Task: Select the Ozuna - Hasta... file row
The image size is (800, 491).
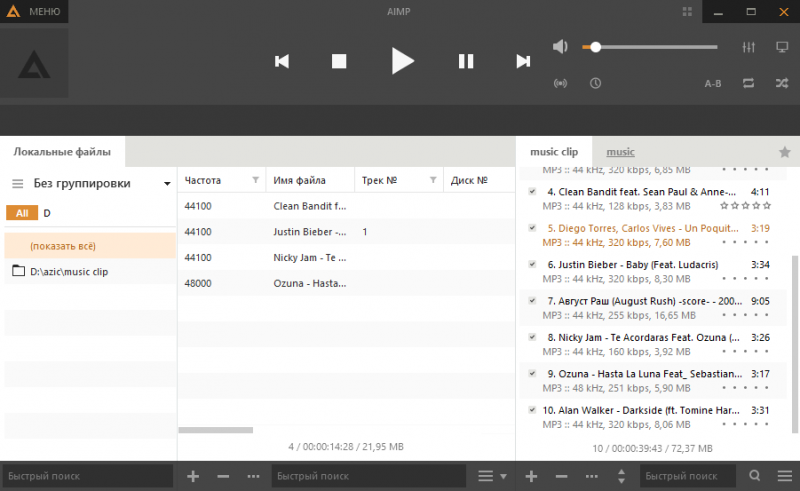Action: [346, 283]
